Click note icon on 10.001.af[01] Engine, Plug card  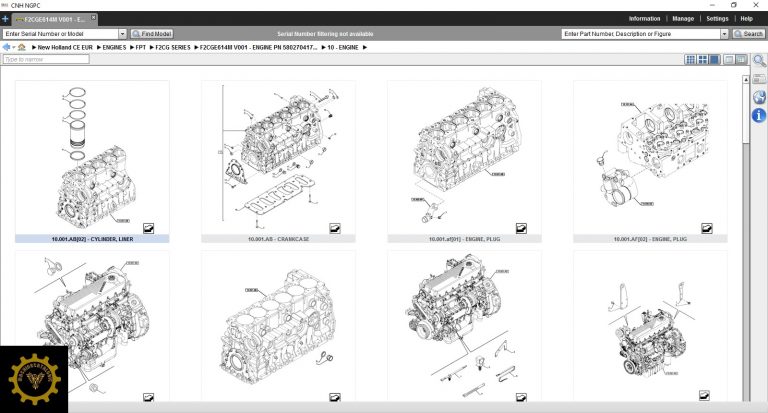click(x=521, y=228)
